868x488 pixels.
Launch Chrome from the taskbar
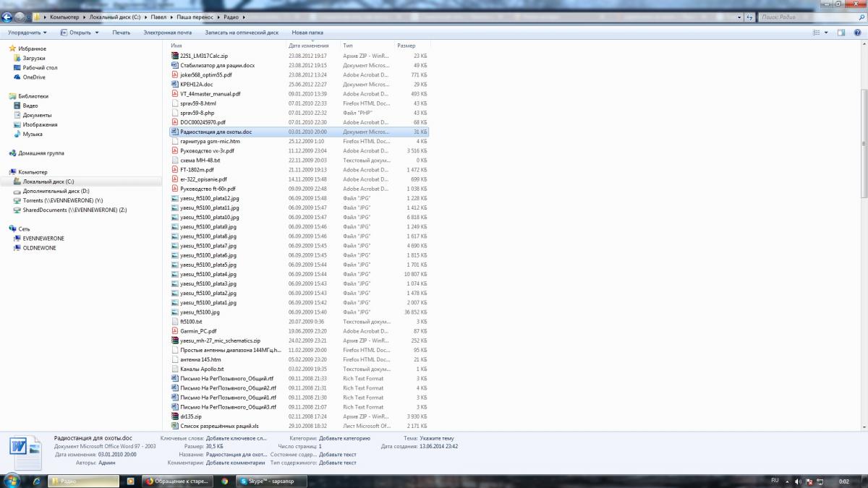tap(225, 481)
